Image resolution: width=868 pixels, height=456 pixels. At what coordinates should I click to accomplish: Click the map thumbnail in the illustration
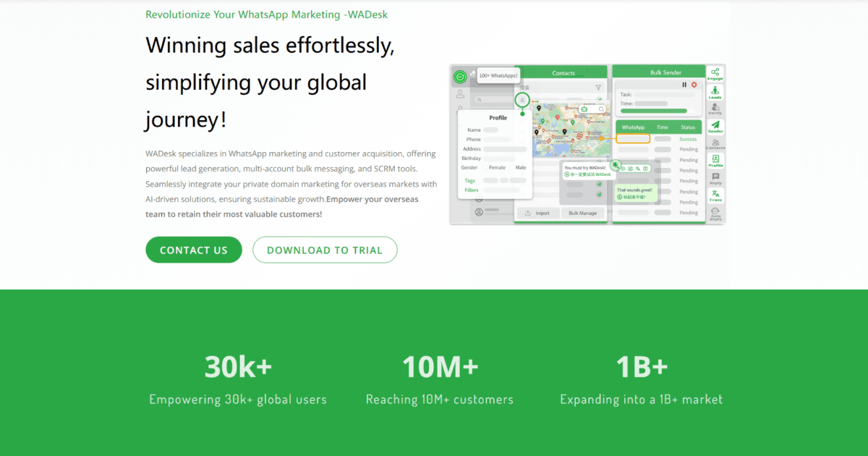tap(571, 130)
